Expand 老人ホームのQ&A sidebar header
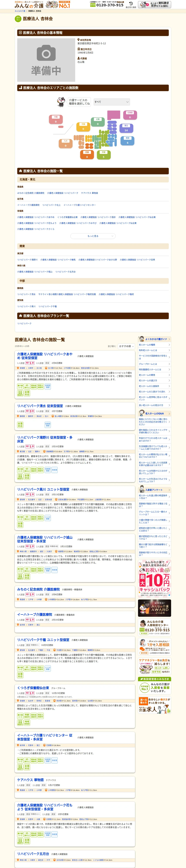Screen dimensions: 186x868 (x=155, y=413)
